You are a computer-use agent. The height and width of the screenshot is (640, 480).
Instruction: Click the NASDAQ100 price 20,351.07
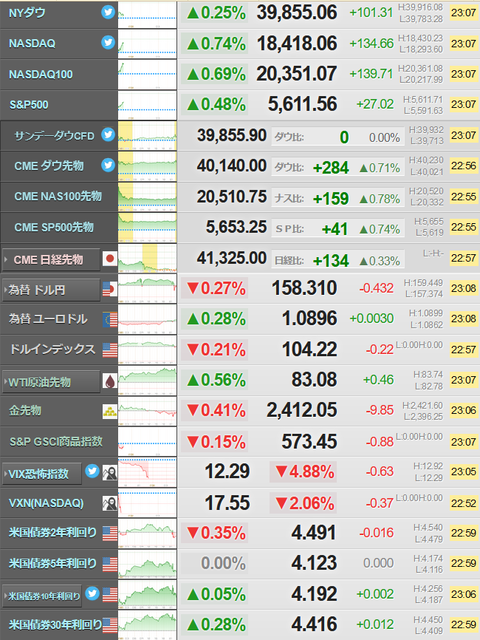[297, 74]
